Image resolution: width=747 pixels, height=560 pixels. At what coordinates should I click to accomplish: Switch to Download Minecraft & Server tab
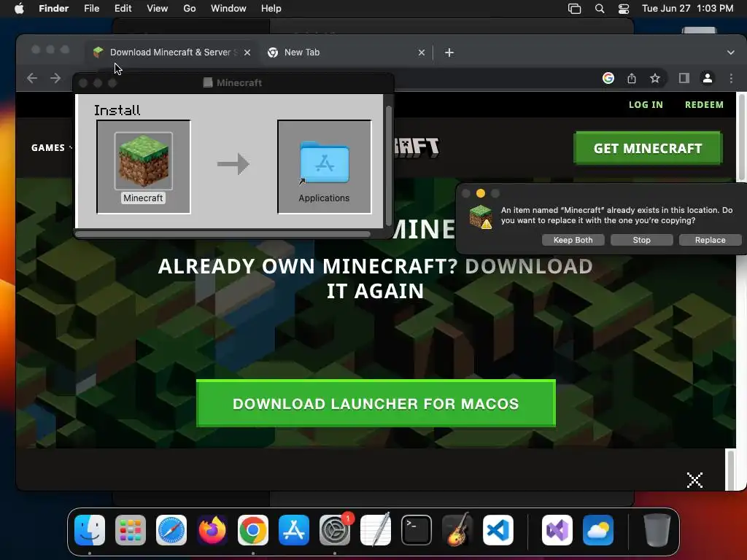pos(169,52)
